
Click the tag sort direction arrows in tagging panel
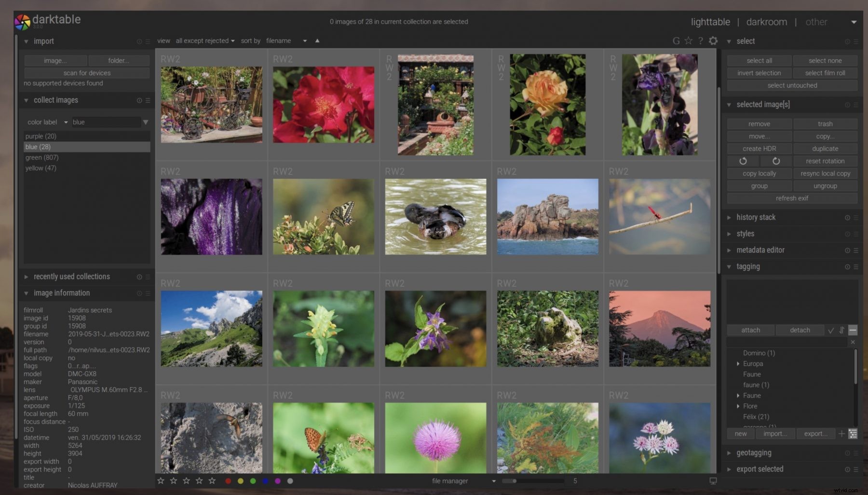841,330
